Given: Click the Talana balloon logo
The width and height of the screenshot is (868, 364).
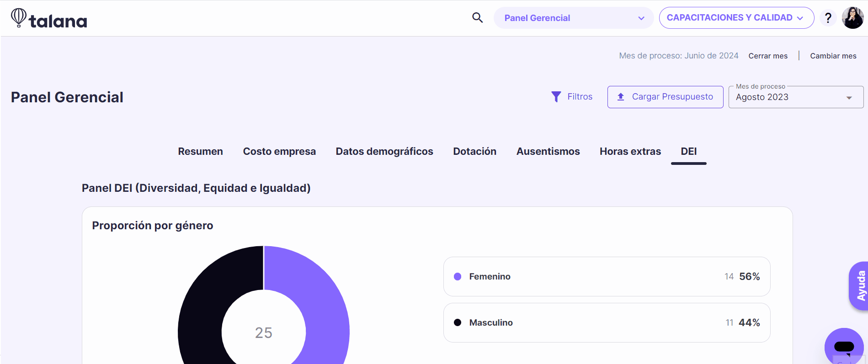Looking at the screenshot, I should [49, 18].
